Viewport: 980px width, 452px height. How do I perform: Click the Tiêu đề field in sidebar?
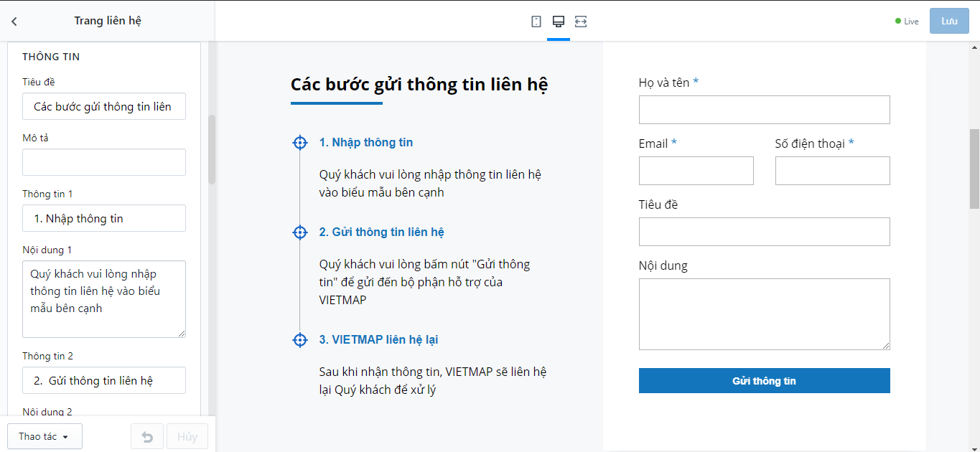pyautogui.click(x=104, y=106)
